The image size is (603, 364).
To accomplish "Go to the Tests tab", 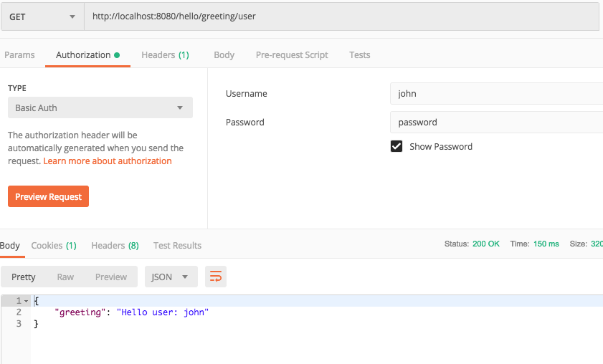I will 359,55.
